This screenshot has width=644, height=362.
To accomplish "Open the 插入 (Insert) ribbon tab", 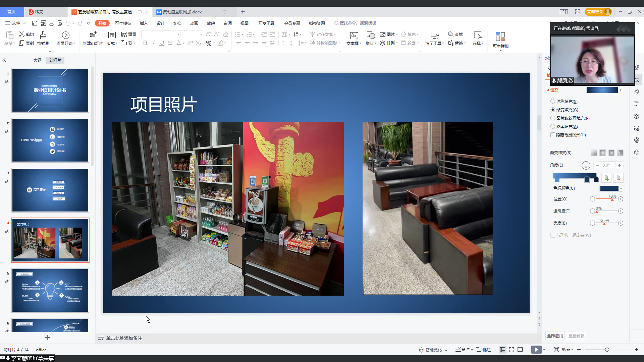I will [144, 23].
